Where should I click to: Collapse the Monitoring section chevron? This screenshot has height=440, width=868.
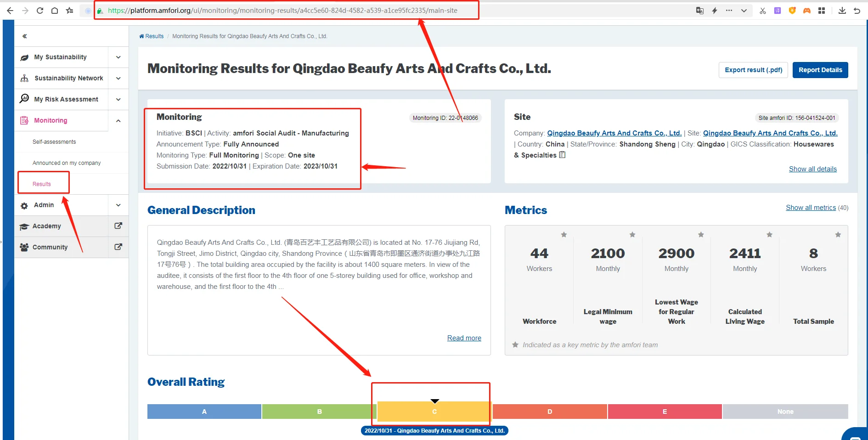[x=118, y=120]
